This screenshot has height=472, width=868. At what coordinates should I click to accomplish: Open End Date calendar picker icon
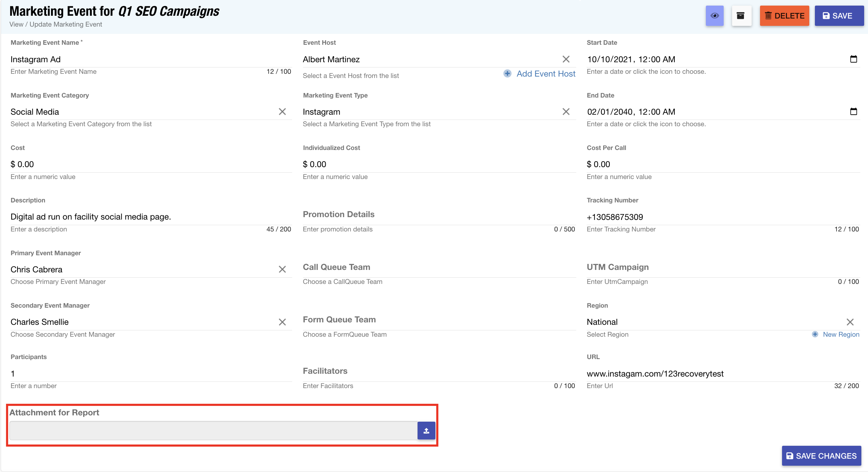coord(853,112)
